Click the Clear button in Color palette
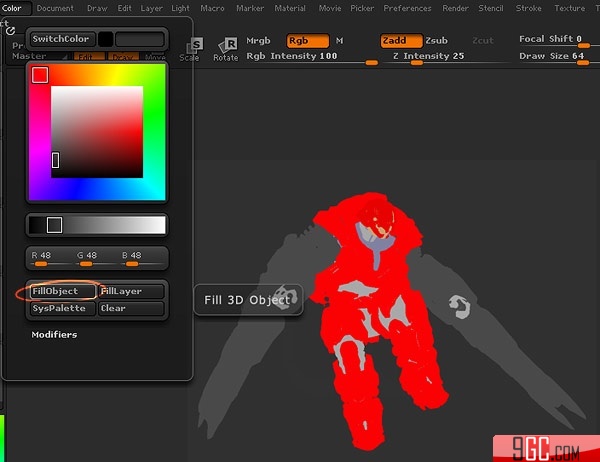 [x=131, y=308]
